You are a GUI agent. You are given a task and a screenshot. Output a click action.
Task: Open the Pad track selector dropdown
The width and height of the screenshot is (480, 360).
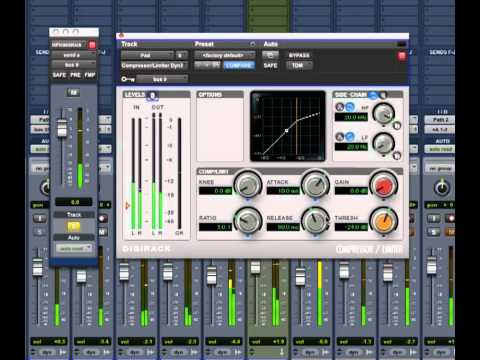coord(147,55)
